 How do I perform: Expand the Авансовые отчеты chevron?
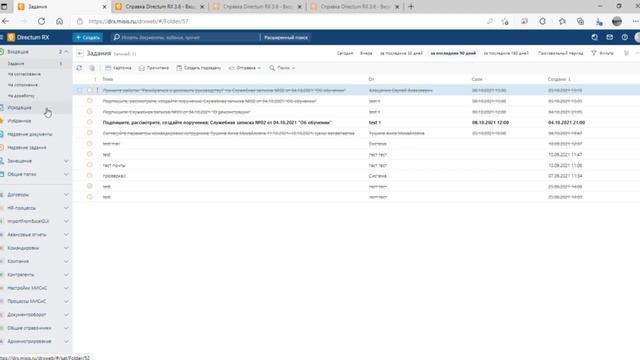66,235
